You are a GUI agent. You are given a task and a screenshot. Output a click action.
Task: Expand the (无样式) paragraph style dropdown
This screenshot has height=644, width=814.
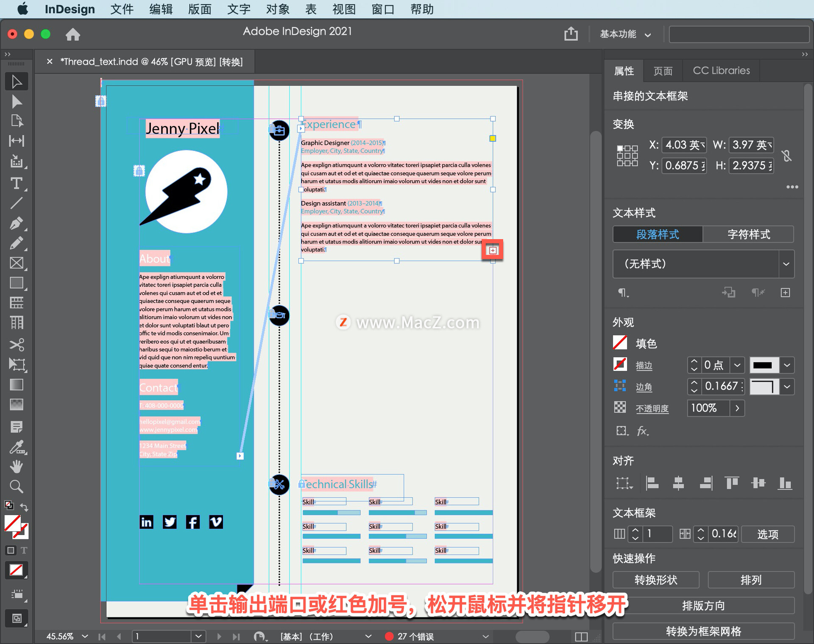[x=786, y=264]
